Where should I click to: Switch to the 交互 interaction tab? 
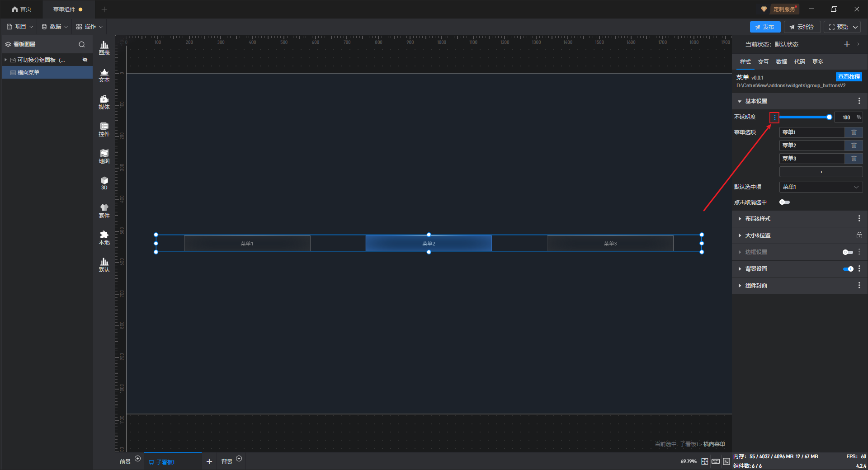pyautogui.click(x=763, y=62)
